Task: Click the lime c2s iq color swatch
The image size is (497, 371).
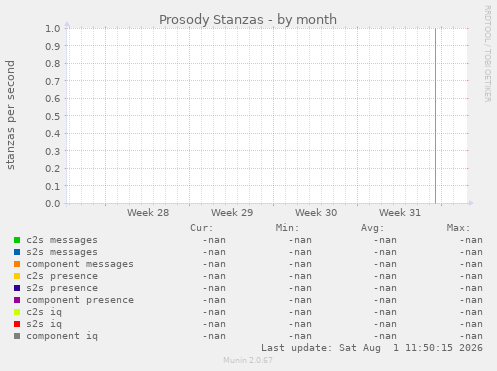Action: [17, 312]
